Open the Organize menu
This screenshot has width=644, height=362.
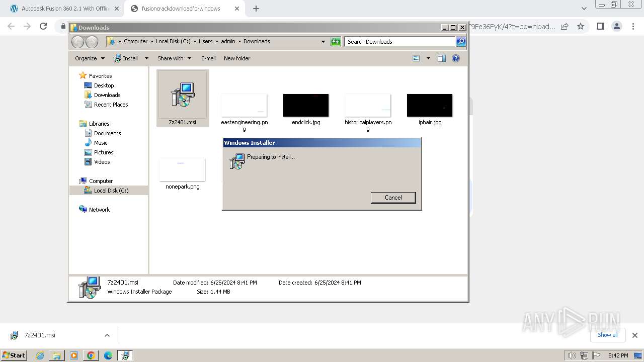(x=90, y=58)
